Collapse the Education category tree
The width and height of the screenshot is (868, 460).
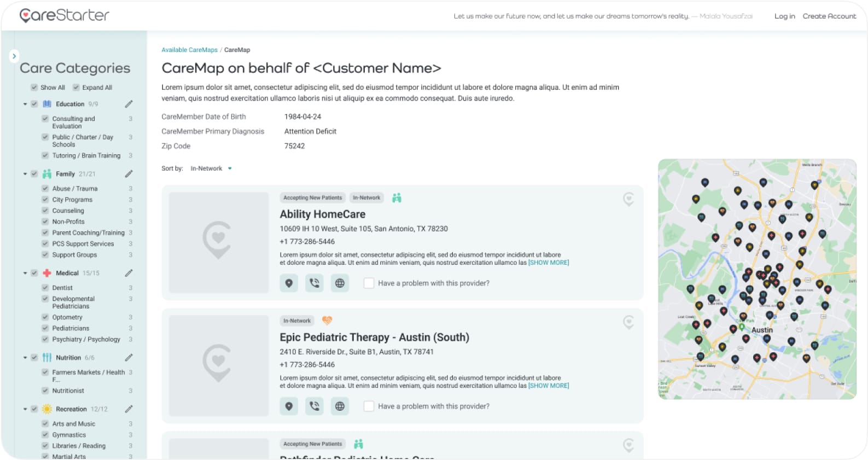pyautogui.click(x=25, y=104)
